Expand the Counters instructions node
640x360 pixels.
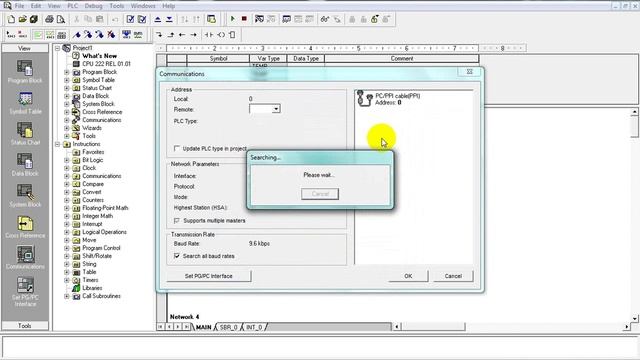coord(67,200)
